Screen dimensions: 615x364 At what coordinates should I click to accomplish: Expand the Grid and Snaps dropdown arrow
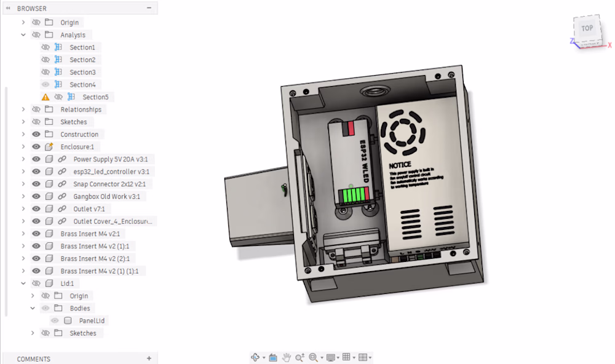click(354, 358)
